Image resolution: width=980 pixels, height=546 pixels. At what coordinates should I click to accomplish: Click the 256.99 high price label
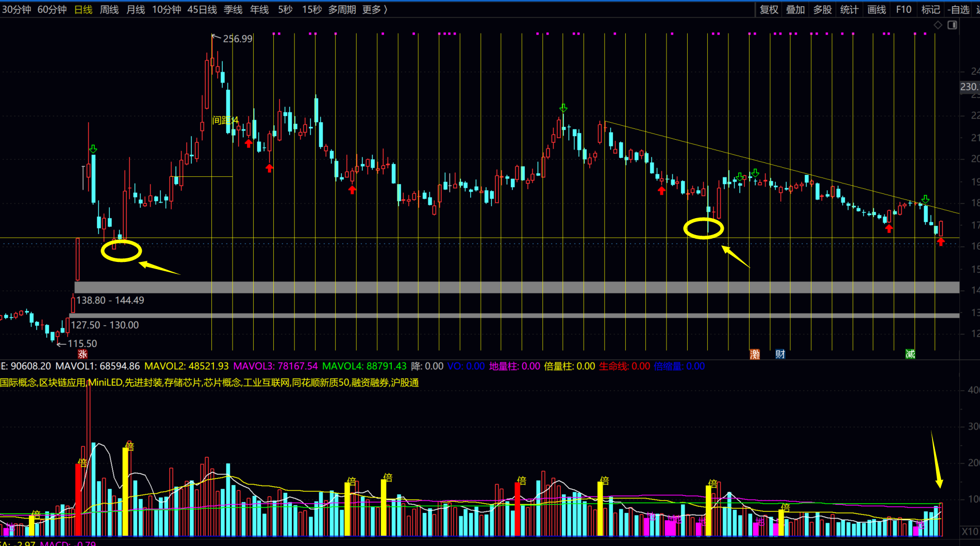pos(237,39)
